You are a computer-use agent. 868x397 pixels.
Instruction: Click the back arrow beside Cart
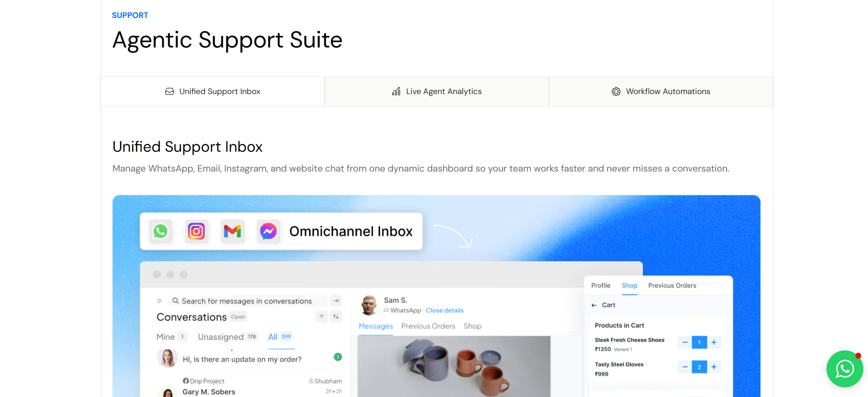[x=594, y=305]
